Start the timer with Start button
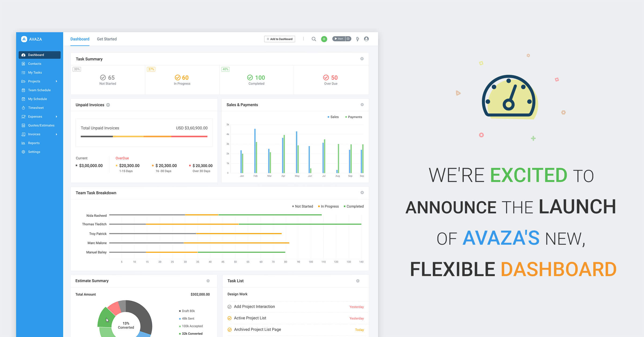The width and height of the screenshot is (644, 337). pos(339,39)
